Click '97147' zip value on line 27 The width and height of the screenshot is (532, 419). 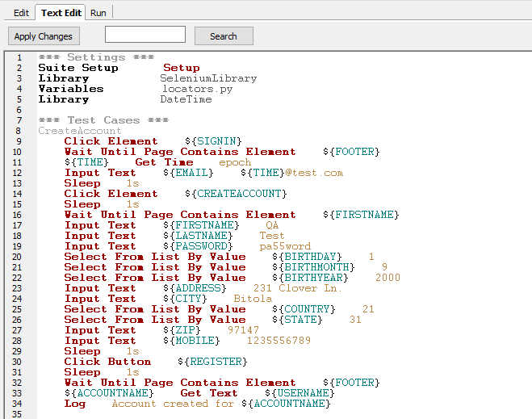(x=243, y=330)
